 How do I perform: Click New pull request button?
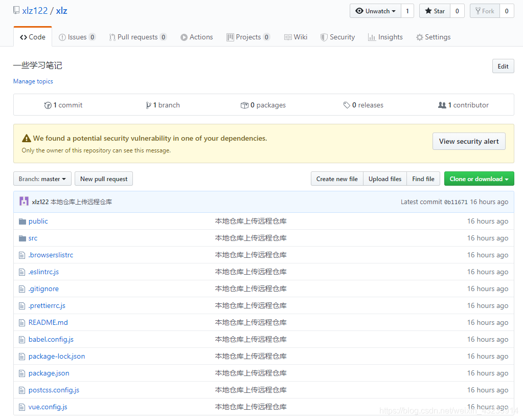(104, 179)
